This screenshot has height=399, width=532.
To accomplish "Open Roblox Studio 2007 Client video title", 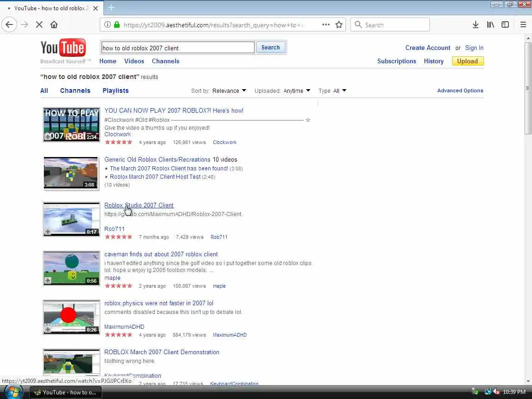I will tap(139, 205).
